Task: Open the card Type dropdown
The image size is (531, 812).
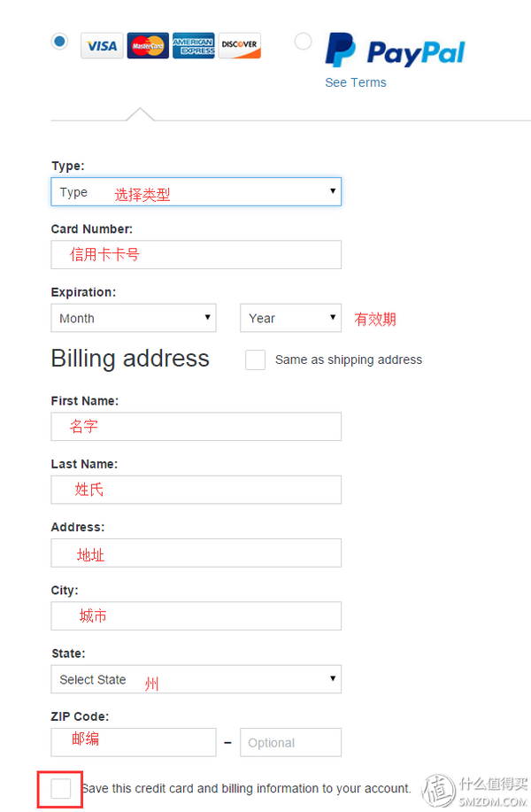Action: (x=196, y=191)
